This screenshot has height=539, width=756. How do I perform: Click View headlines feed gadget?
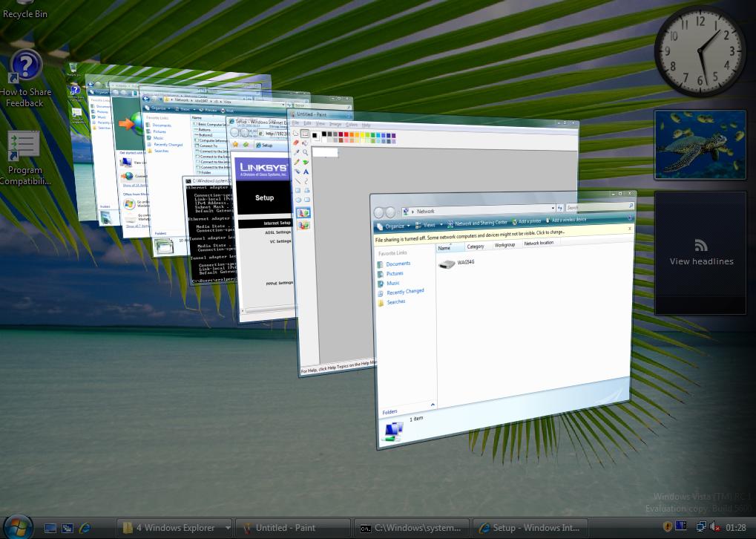pos(700,253)
